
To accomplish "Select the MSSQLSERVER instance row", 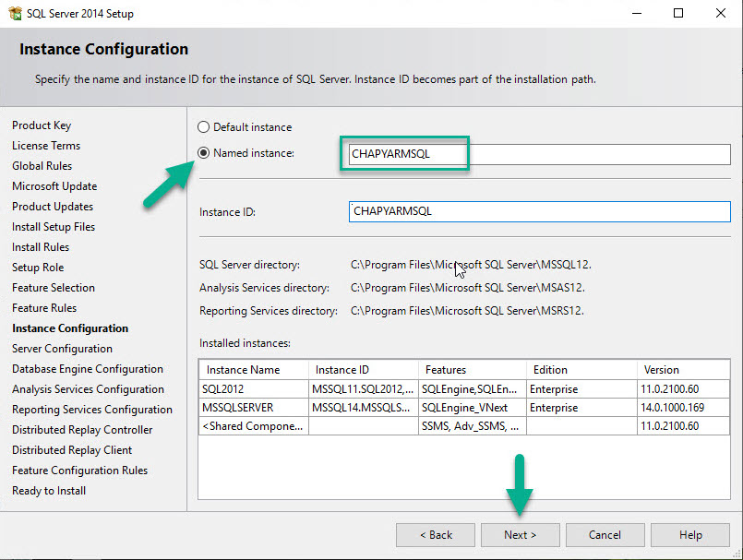I will point(464,408).
